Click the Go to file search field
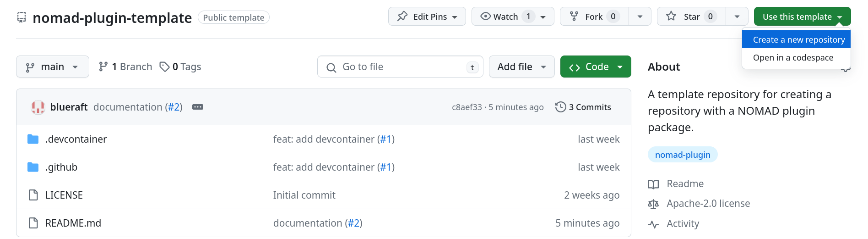Image resolution: width=868 pixels, height=239 pixels. point(400,67)
